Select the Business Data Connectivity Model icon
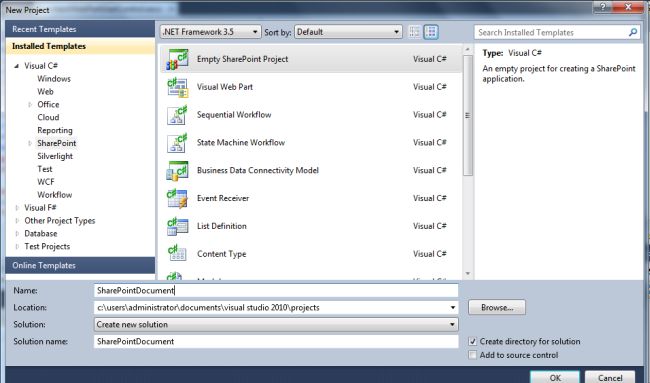The height and width of the screenshot is (383, 650). [x=177, y=170]
